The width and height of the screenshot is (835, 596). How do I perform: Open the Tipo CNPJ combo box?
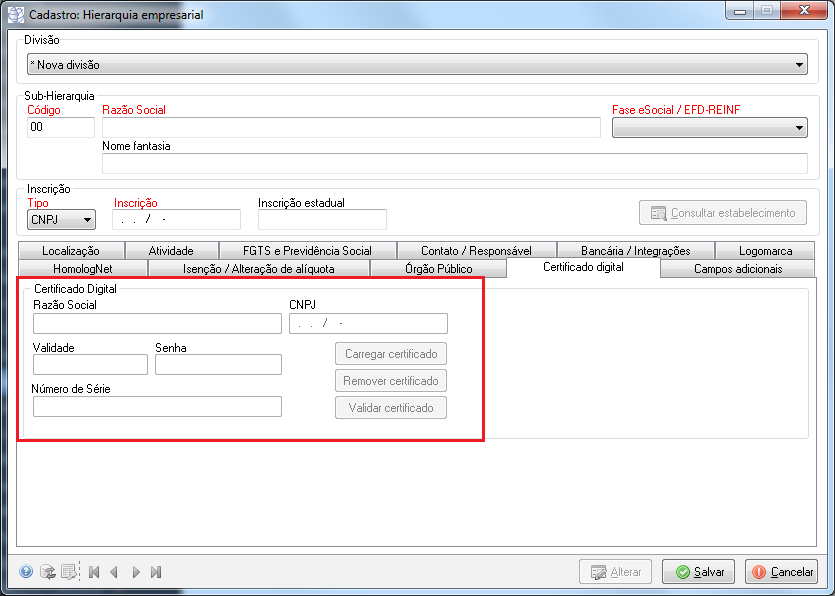(88, 220)
